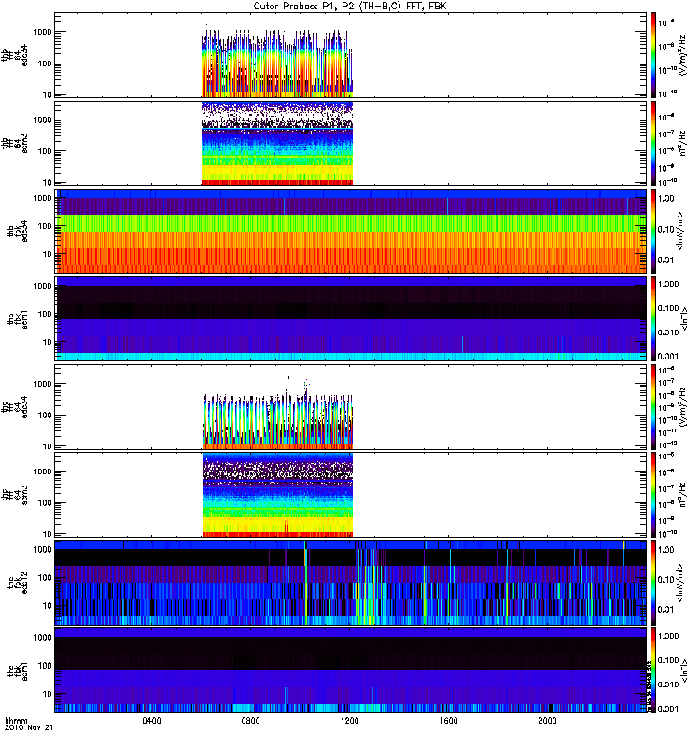Click the thb fff scm3 spectrogram data block
Screen dimensions: 700x747
pos(277,144)
